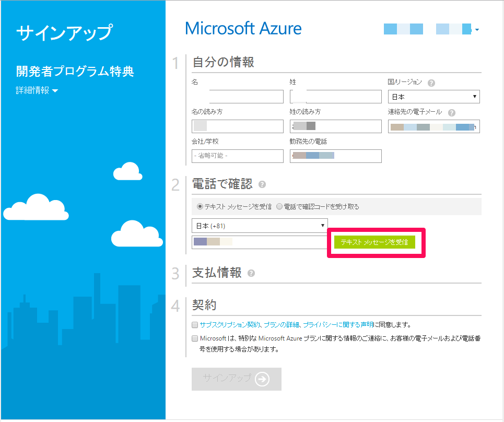Select 電話で確認コードを受け取る radio option
Screen dimensions: 504x422
pos(279,206)
